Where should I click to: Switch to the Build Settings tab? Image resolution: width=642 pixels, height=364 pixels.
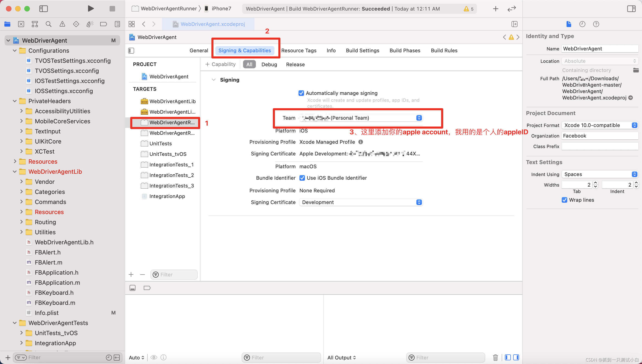click(x=362, y=50)
